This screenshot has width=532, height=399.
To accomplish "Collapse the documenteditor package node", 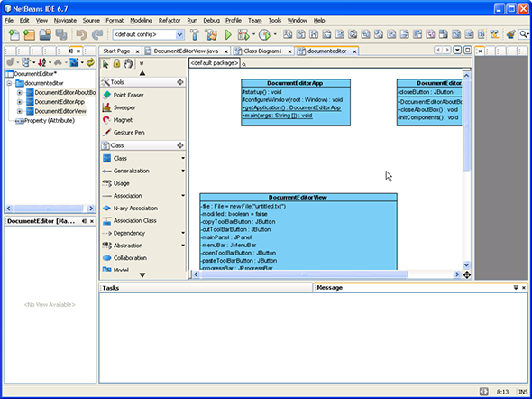I will (x=9, y=83).
